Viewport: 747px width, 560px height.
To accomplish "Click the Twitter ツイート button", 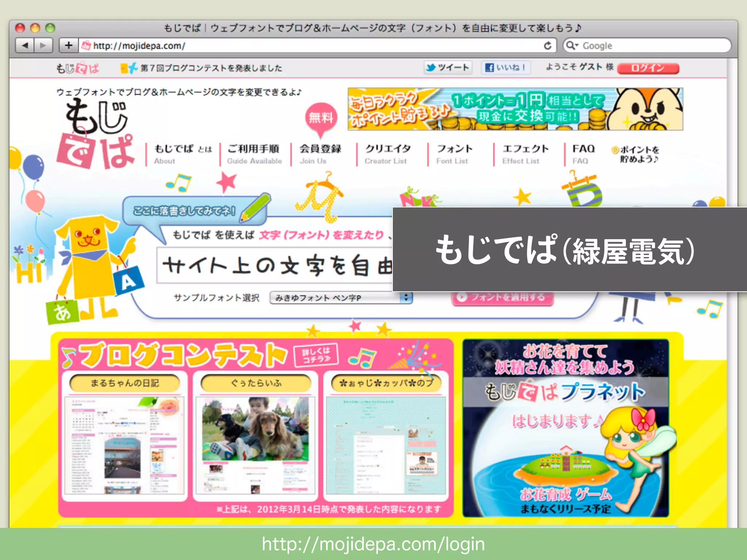I will 448,68.
